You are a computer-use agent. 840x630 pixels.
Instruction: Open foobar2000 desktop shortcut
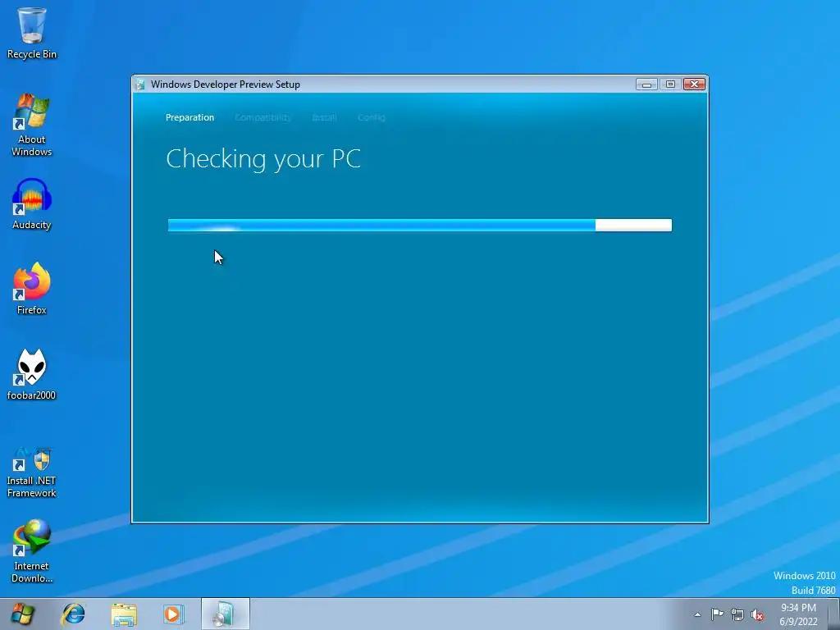(32, 374)
